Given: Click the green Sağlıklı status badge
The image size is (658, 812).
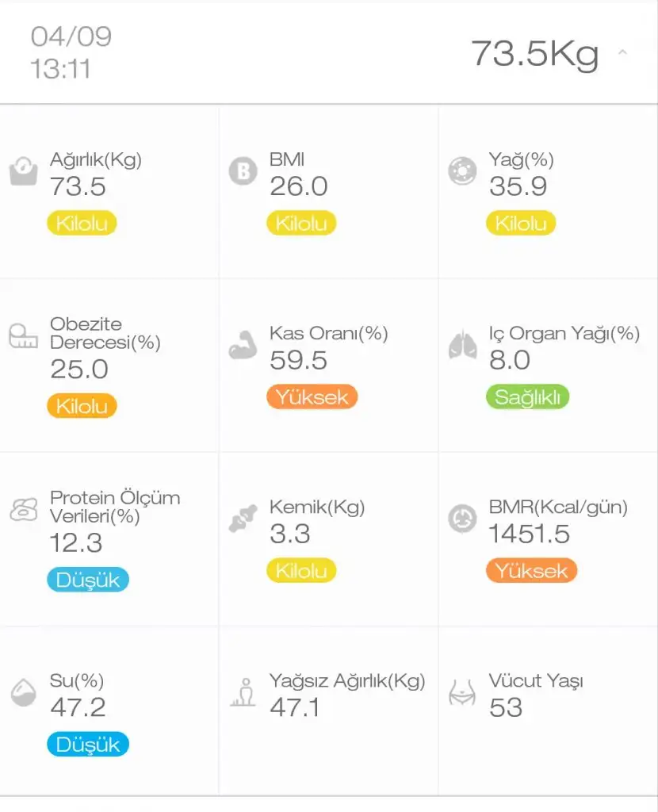Looking at the screenshot, I should pyautogui.click(x=528, y=396).
